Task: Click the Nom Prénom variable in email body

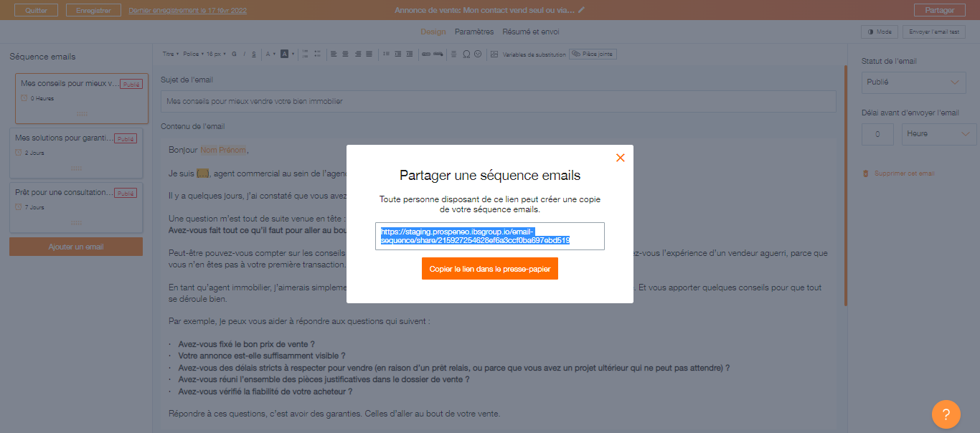Action: tap(222, 150)
